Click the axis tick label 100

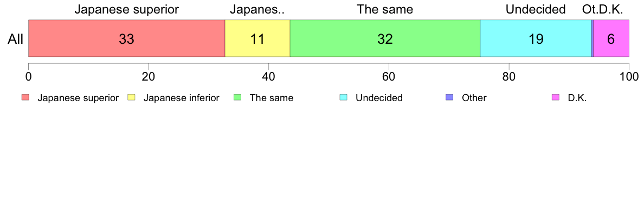[x=629, y=76]
